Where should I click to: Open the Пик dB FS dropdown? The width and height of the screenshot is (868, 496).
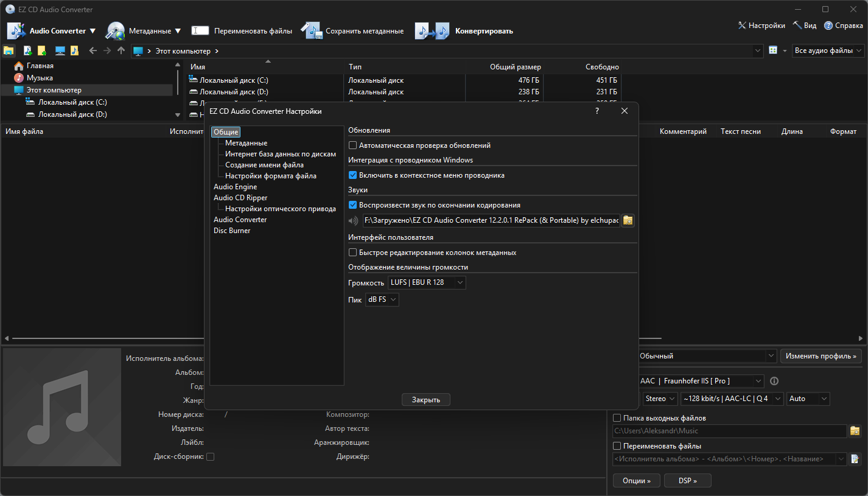[x=382, y=299]
